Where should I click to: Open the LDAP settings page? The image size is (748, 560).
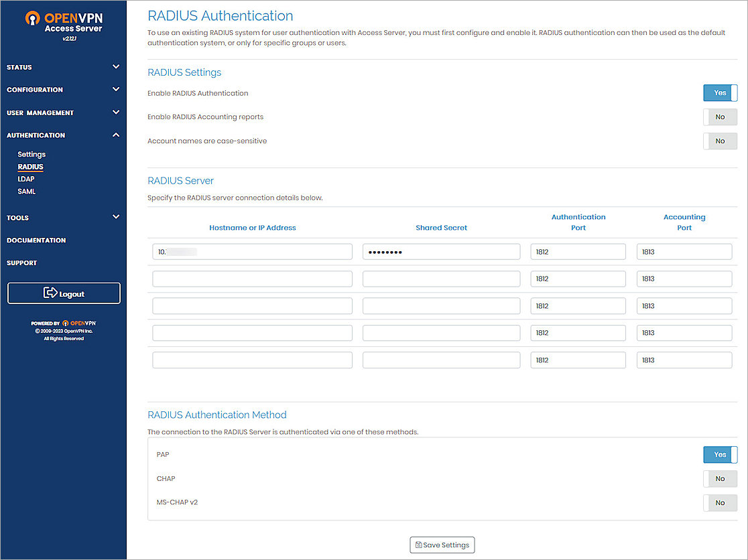click(26, 178)
